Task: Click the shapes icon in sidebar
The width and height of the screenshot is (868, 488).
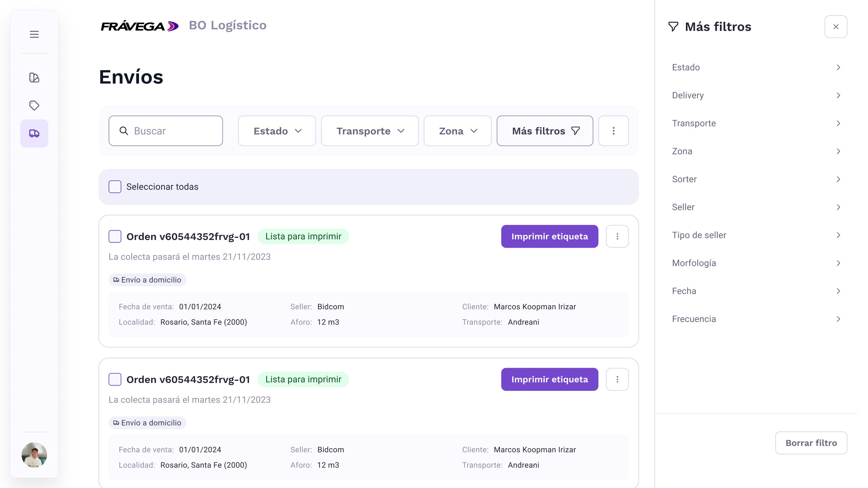Action: [34, 78]
